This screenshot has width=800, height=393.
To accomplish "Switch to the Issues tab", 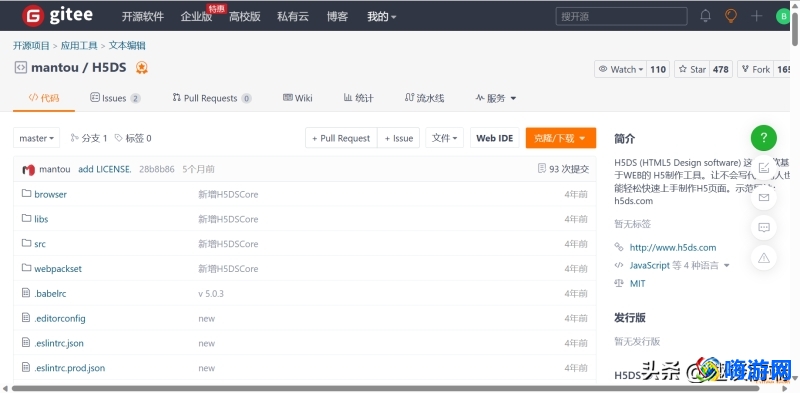I will (115, 98).
